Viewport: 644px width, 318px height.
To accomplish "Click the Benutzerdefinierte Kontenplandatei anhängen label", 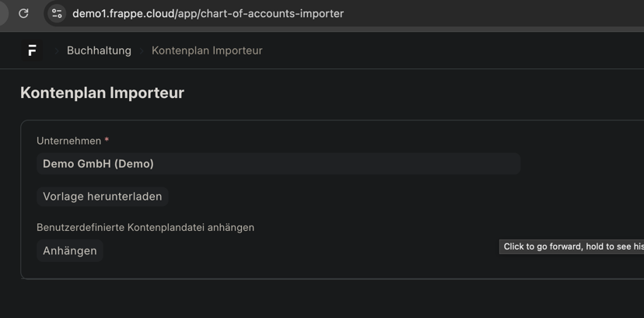I will pos(145,227).
